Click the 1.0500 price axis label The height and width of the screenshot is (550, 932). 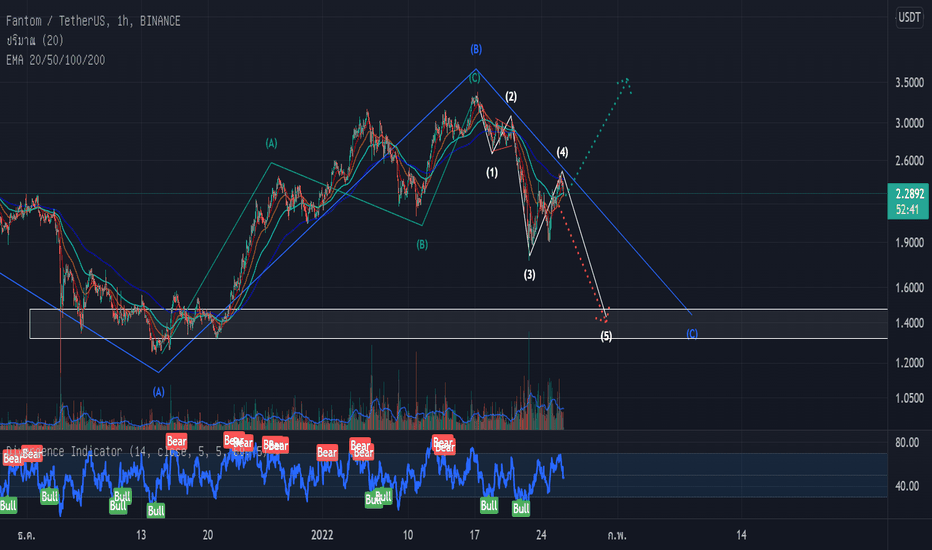(x=909, y=398)
